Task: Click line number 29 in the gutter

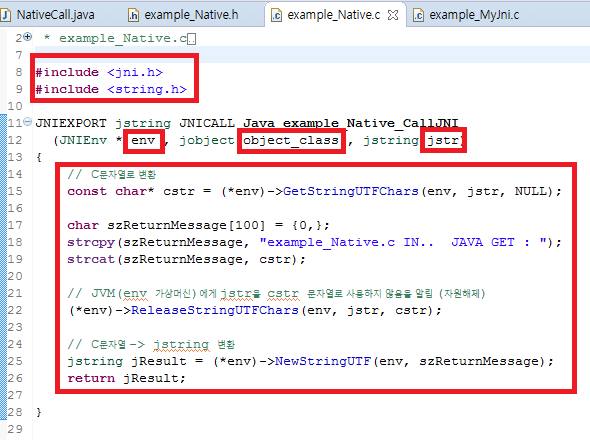Action: point(15,429)
